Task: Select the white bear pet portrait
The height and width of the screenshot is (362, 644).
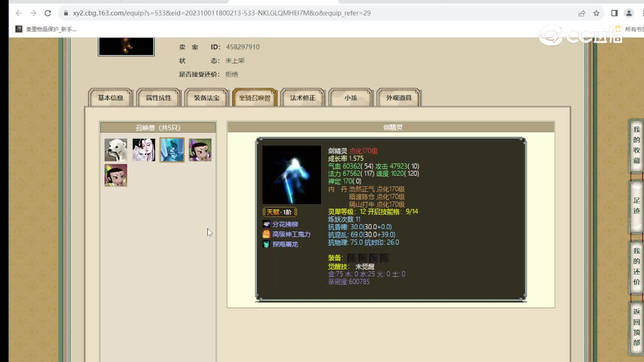Action: point(116,150)
